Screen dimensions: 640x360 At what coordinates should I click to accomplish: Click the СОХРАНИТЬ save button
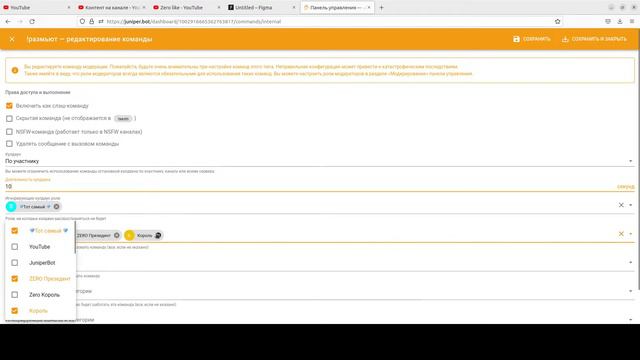pyautogui.click(x=532, y=39)
